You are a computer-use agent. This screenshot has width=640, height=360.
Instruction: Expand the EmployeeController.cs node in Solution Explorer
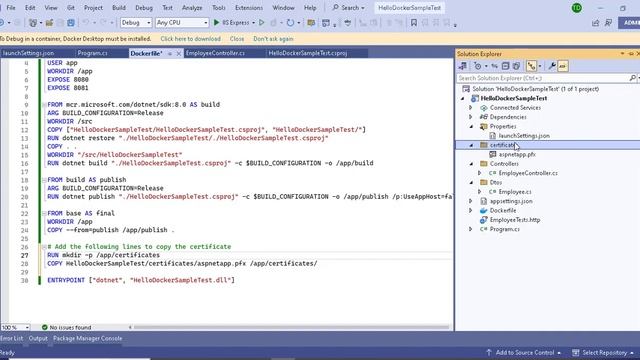pos(480,173)
